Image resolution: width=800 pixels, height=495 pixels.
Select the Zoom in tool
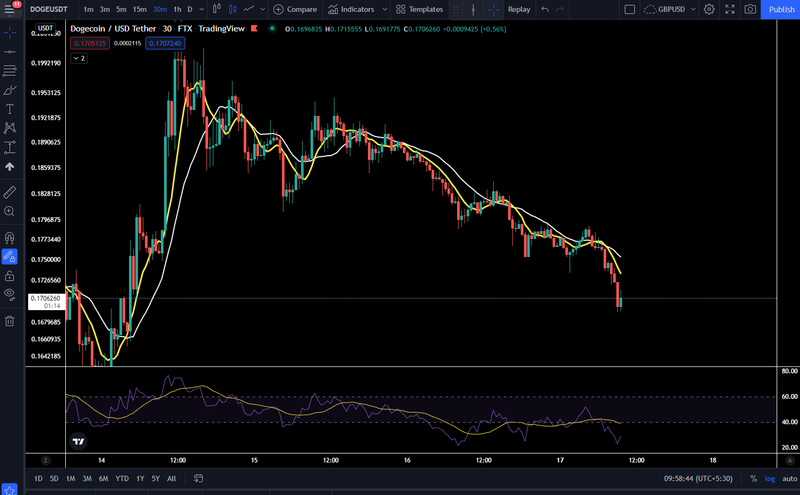(9, 211)
